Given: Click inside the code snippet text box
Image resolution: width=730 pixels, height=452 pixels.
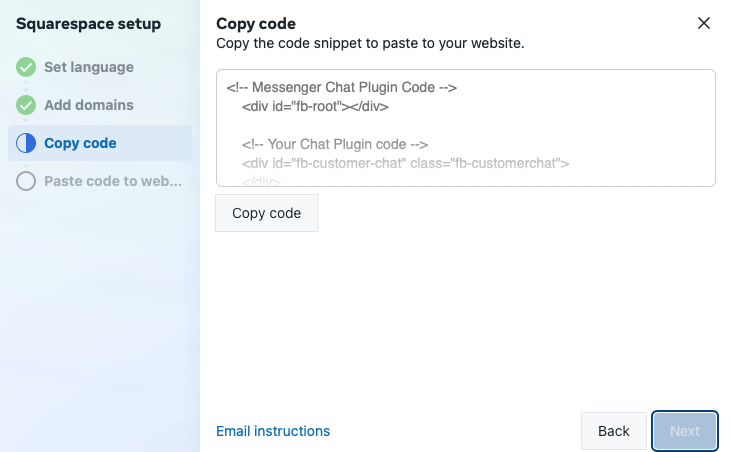Looking at the screenshot, I should point(466,128).
